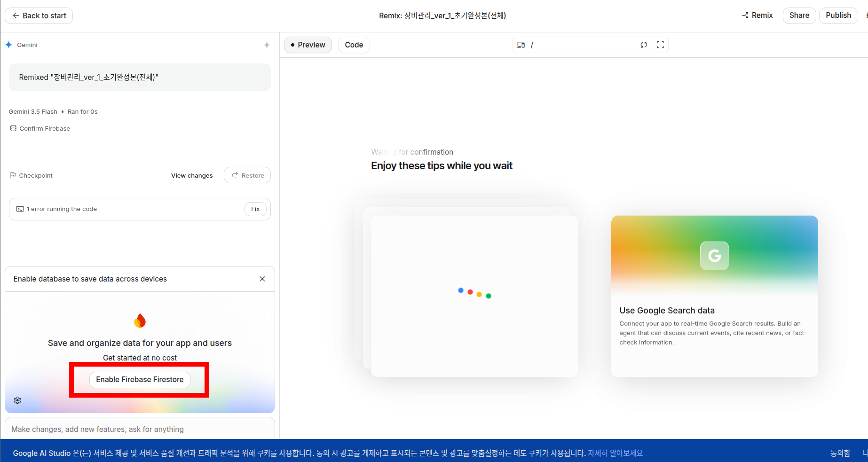The height and width of the screenshot is (462, 868).
Task: Click the Firebase flame logo
Action: (140, 321)
